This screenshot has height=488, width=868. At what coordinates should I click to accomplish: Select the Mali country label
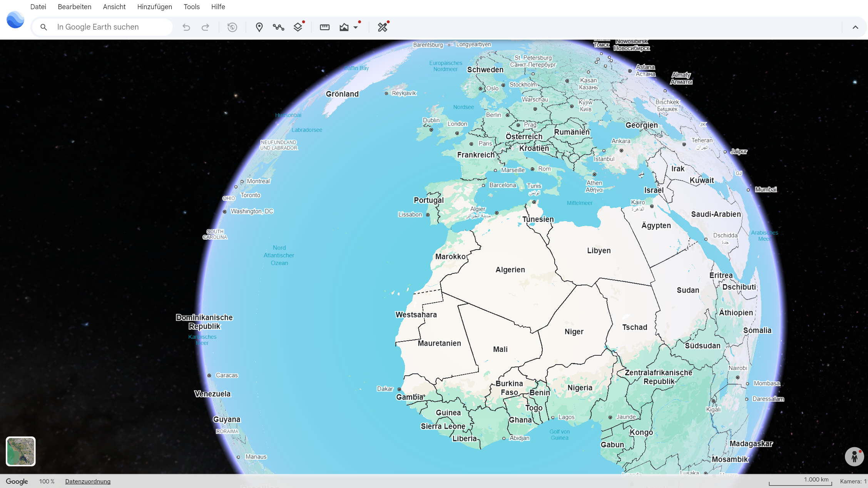pos(500,350)
